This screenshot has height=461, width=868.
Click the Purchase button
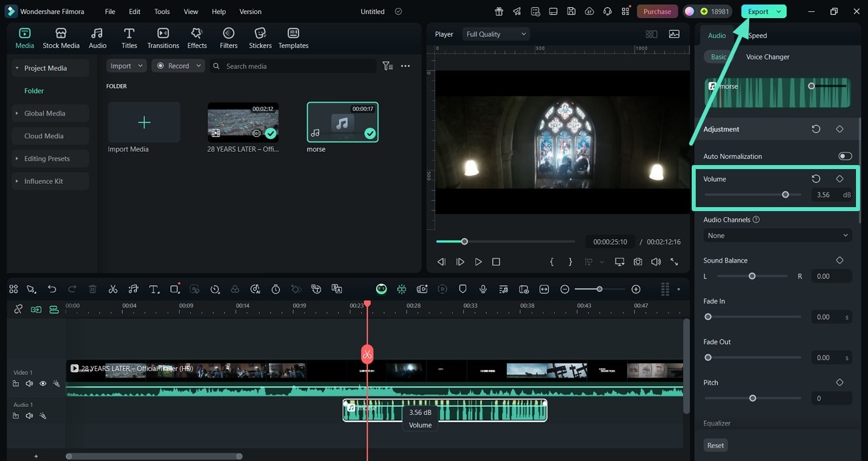coord(657,11)
